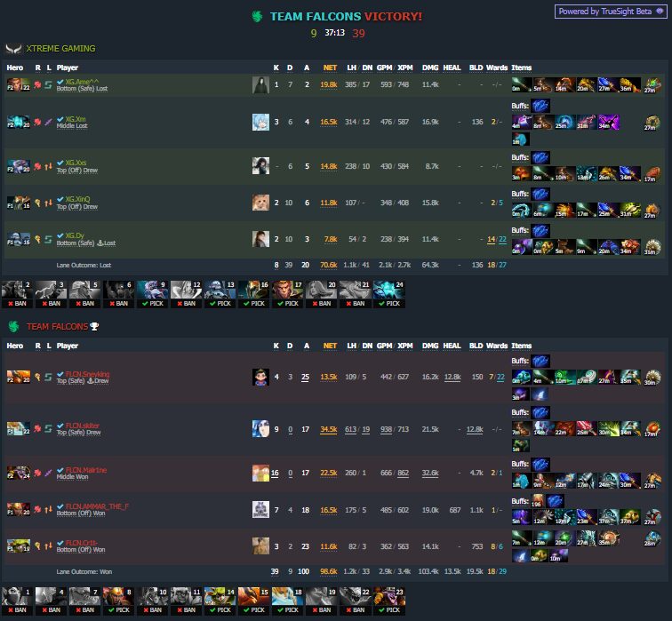Viewport: 672px width, 621px height.
Task: Sort Xtreme Gaming table by NET column
Action: coord(330,68)
